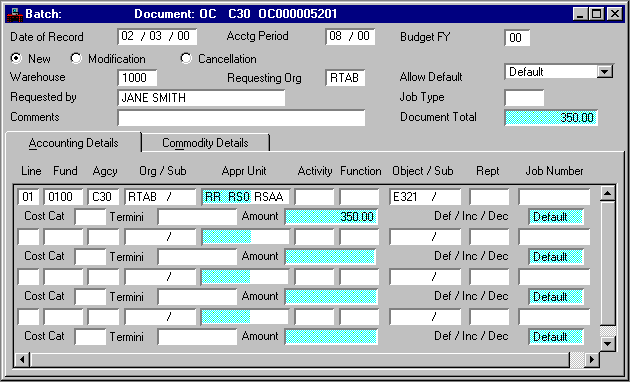Click the second row Amount field
Viewport: 630px width, 382px height.
331,257
